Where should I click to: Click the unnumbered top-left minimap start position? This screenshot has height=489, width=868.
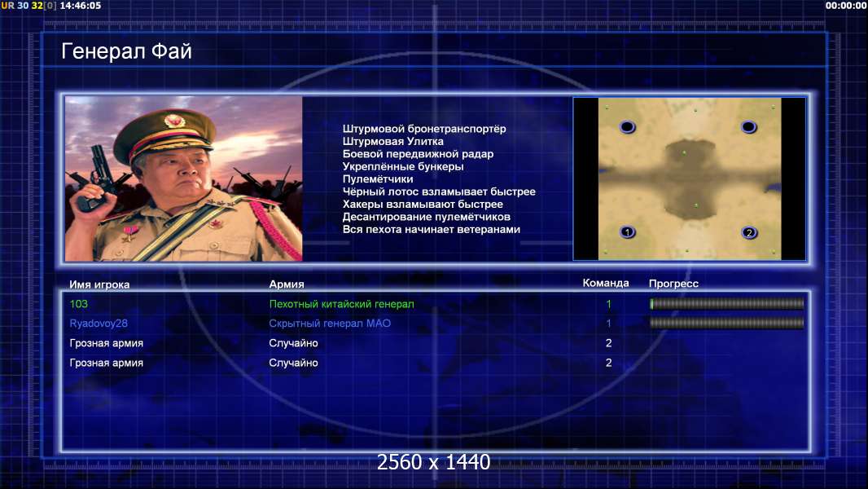coord(627,127)
